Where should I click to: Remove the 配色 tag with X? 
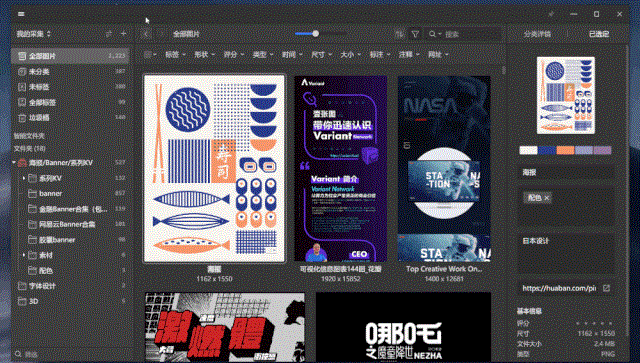pyautogui.click(x=547, y=198)
